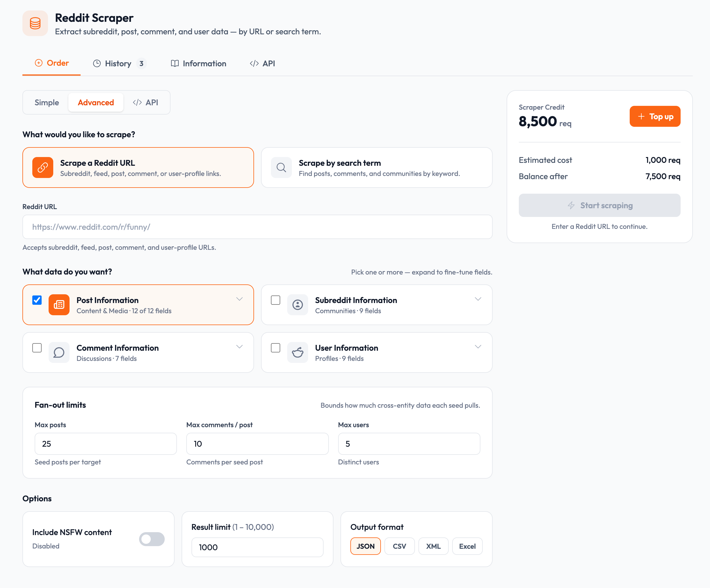Click the "Disabled" NSFW status text

(46, 546)
